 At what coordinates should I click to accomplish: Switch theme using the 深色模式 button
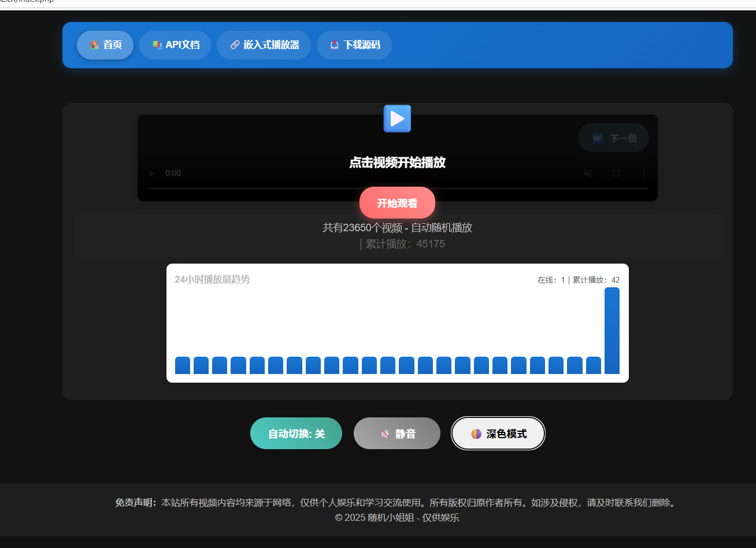pos(498,434)
